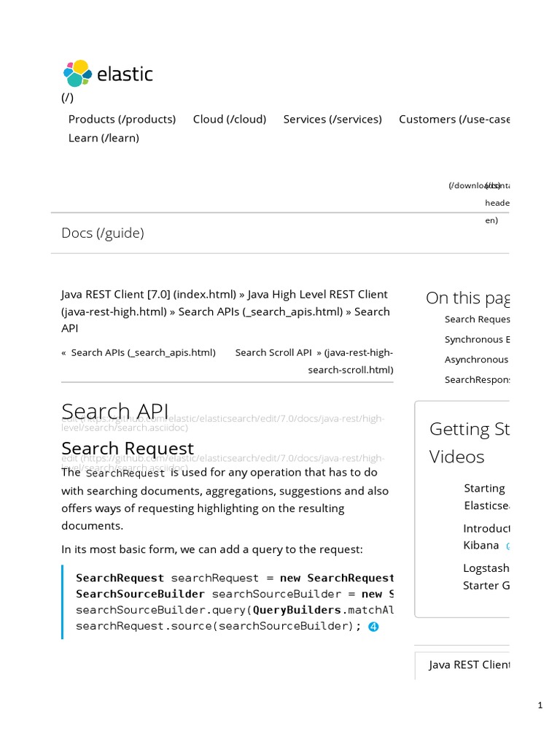Open the Cloud menu link

coord(230,119)
